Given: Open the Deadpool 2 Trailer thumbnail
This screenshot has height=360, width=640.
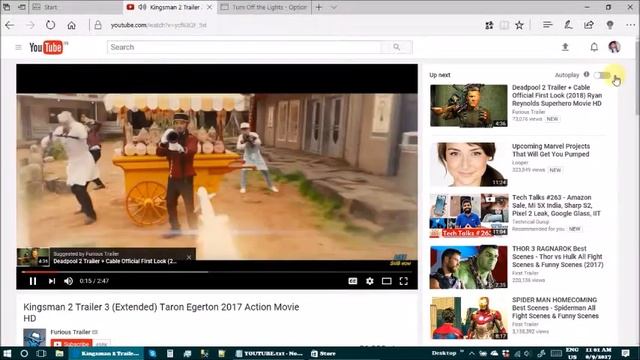Looking at the screenshot, I should [x=469, y=105].
